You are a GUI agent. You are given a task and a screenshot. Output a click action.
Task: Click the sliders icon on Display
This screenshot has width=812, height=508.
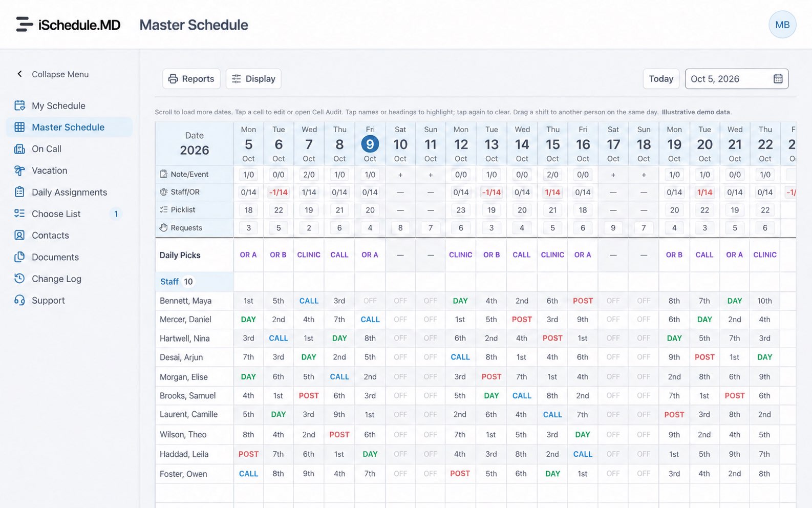click(x=236, y=79)
